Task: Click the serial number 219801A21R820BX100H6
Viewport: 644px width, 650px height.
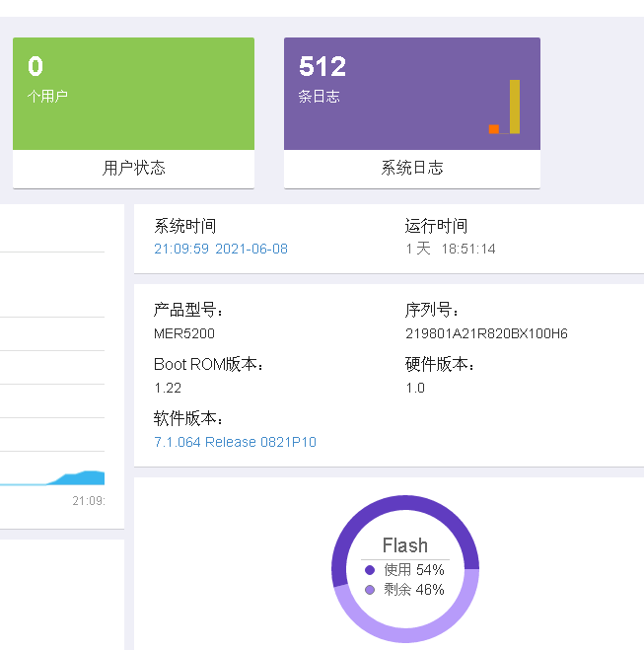Action: pos(486,333)
